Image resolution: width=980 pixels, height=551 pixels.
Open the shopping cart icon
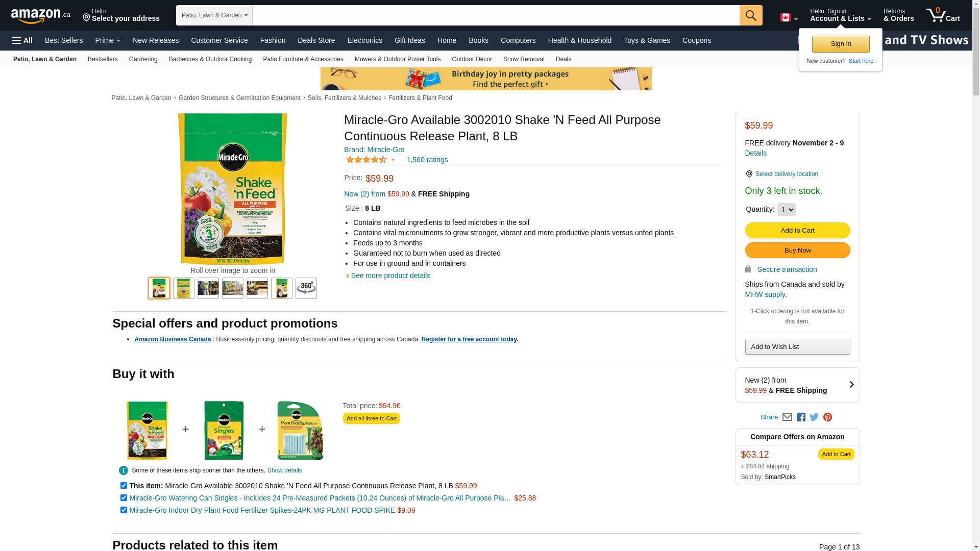(x=943, y=15)
